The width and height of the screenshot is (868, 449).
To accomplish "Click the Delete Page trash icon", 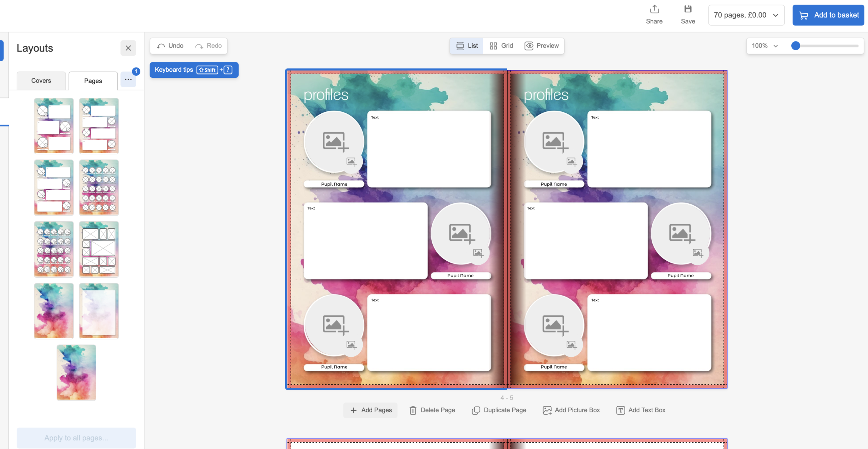I will [413, 410].
